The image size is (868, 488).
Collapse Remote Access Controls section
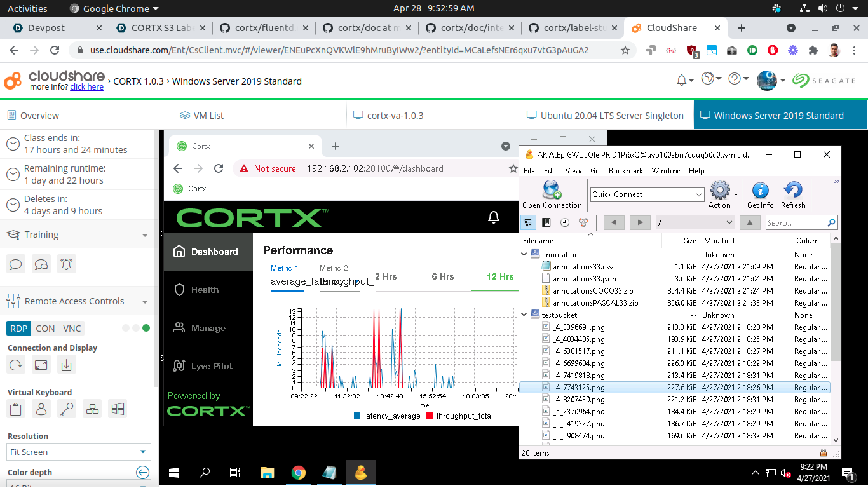[146, 302]
